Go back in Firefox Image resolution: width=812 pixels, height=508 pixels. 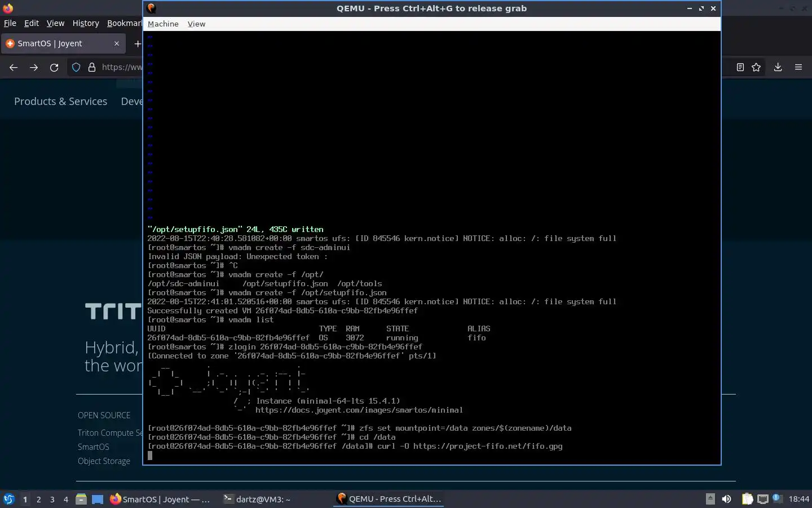(x=14, y=67)
